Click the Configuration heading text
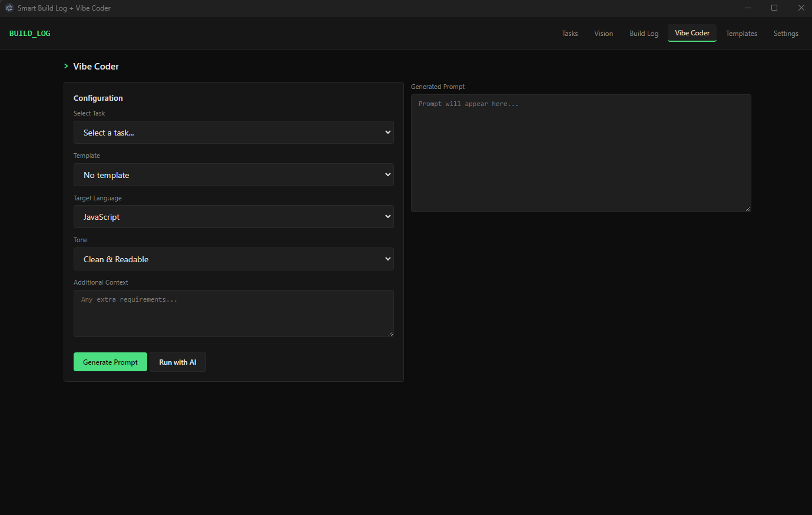The image size is (812, 515). (x=98, y=98)
